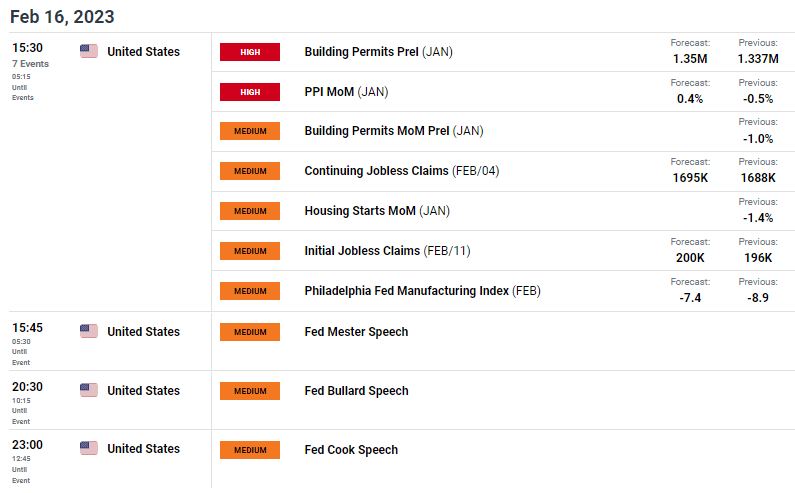
Task: Click MEDIUM badge for Continuing Jobless Claims
Action: pyautogui.click(x=250, y=171)
